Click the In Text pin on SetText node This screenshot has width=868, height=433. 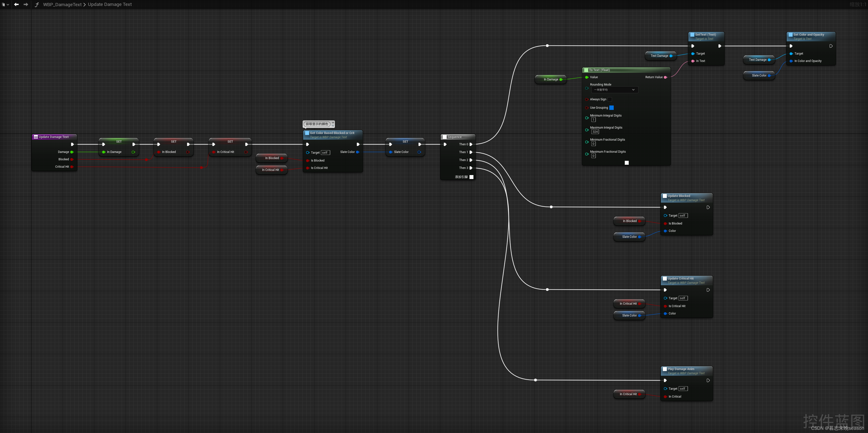coord(693,61)
